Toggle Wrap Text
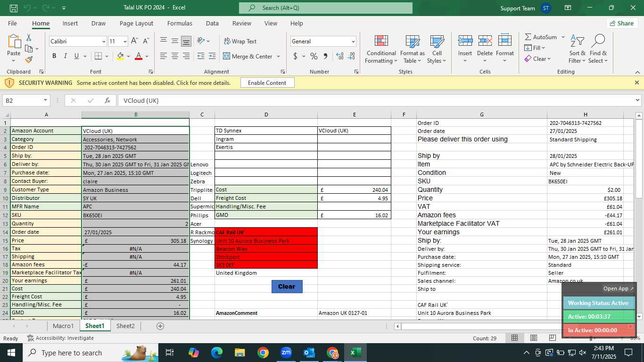Screen dimensions: 644x362 [x=240, y=41]
